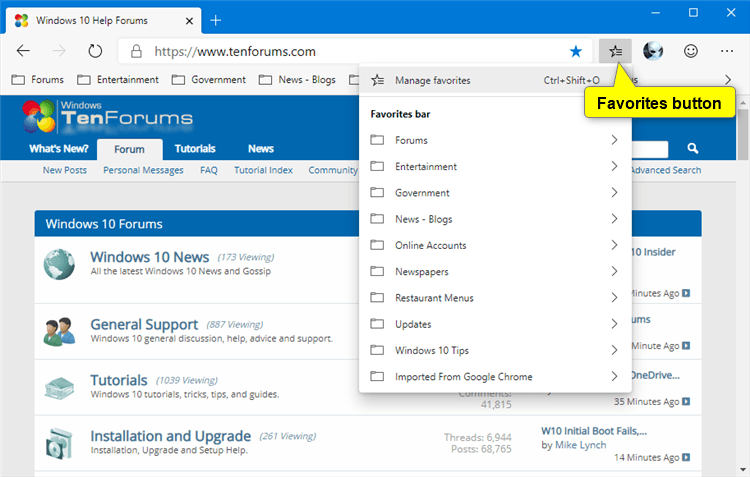Select the Forum tab
This screenshot has width=750, height=477.
[129, 149]
